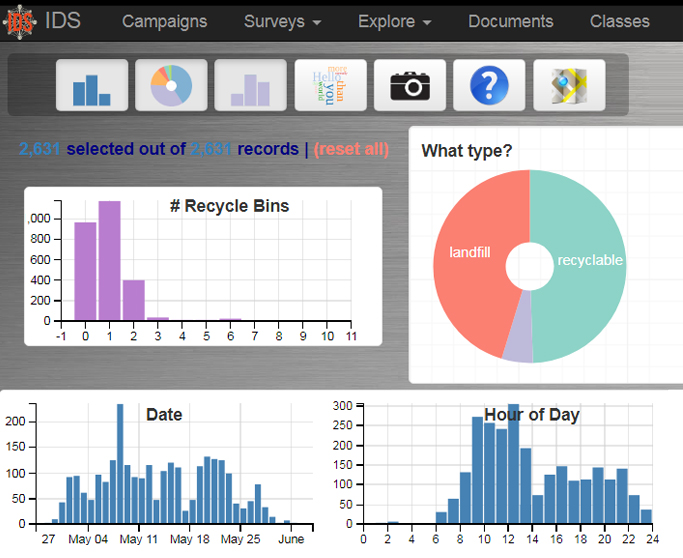Open the word cloud tool
Image resolution: width=683 pixels, height=558 pixels.
(x=330, y=85)
